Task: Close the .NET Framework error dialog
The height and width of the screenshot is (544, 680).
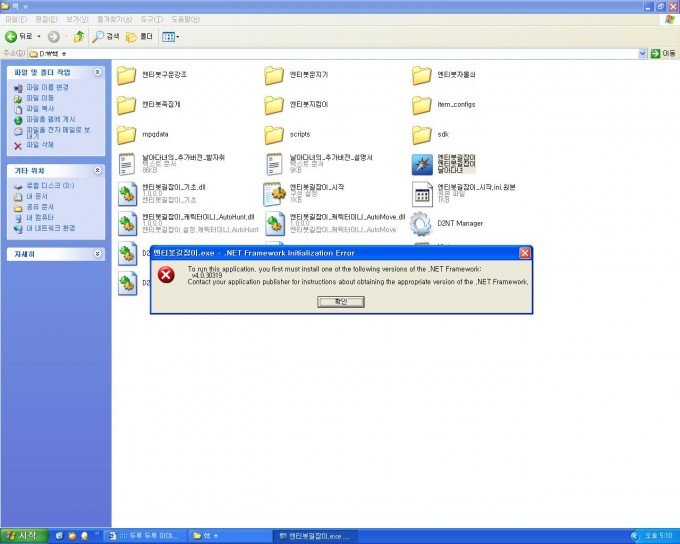Action: 525,253
